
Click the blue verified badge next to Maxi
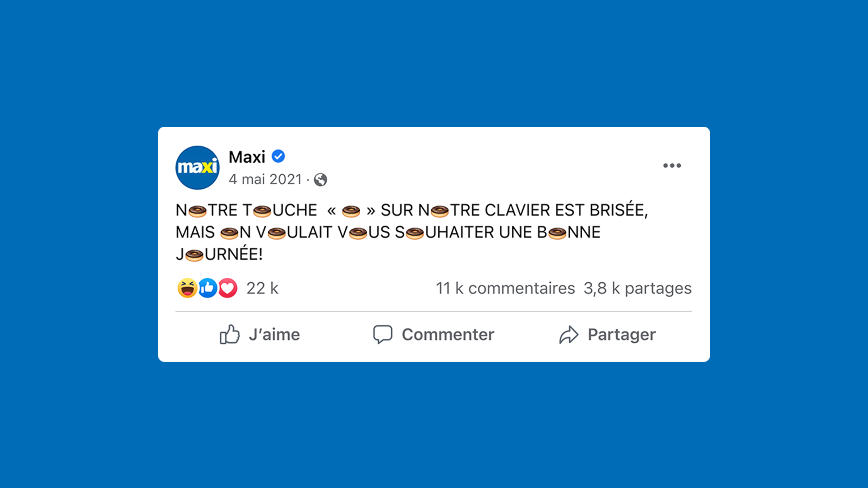tap(278, 156)
